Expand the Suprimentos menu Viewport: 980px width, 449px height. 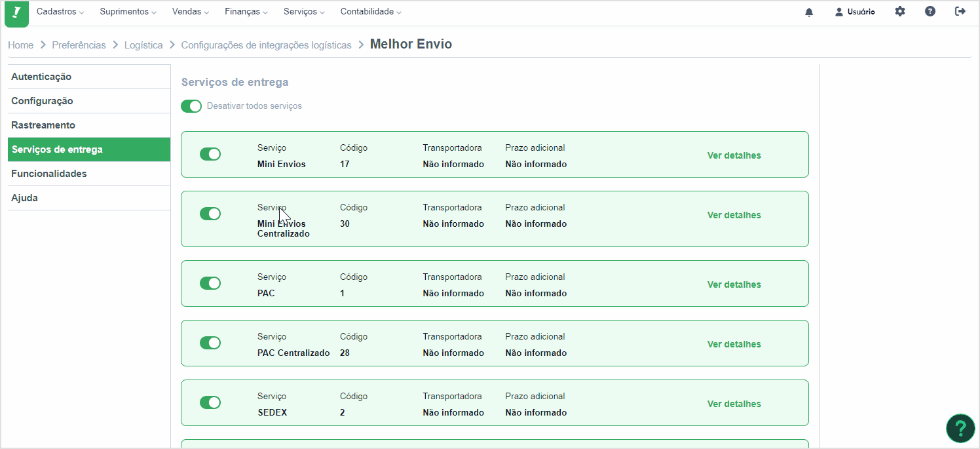click(x=128, y=12)
